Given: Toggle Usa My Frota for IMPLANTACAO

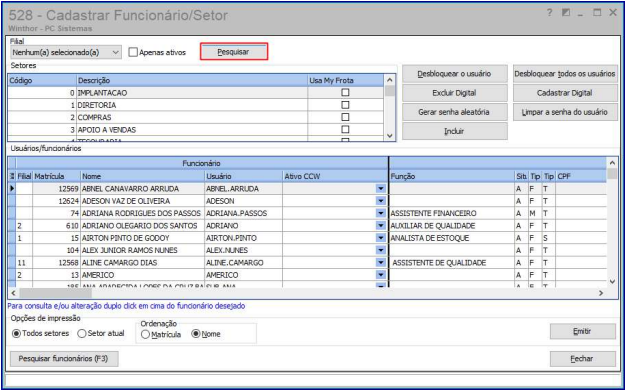Looking at the screenshot, I should (x=345, y=93).
